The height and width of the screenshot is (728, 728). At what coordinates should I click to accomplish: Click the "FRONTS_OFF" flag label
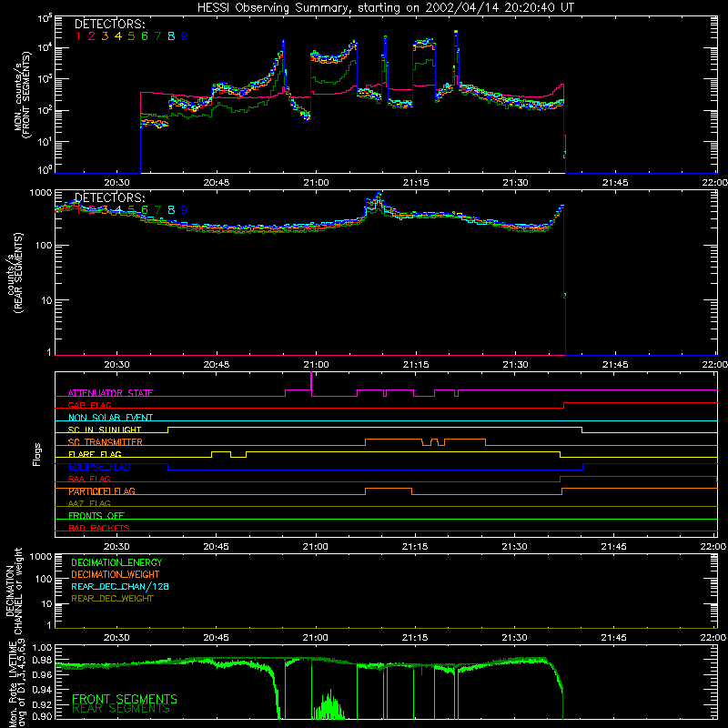[96, 516]
